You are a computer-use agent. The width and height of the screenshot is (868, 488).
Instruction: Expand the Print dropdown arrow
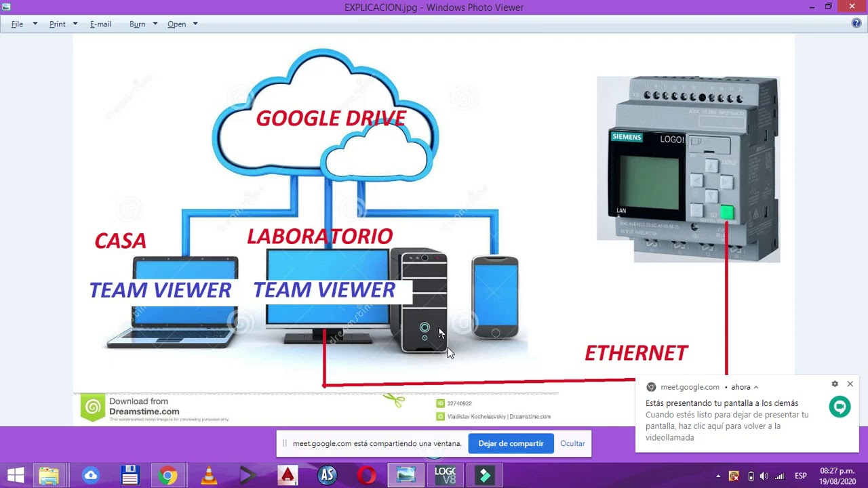(x=75, y=24)
